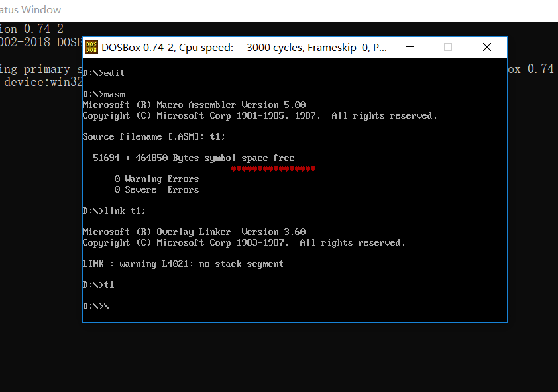Click 'device:win32' text in the Status Window

point(43,83)
